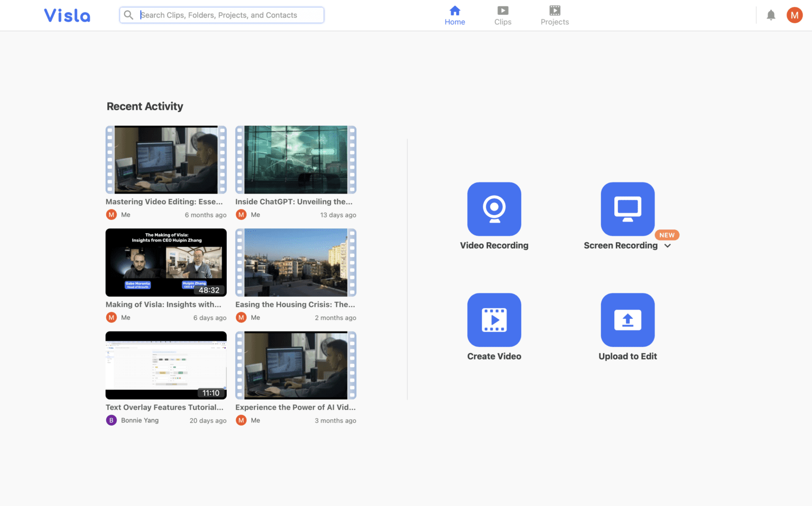Open Text Overlay Features Tutorial video
The height and width of the screenshot is (506, 812).
(165, 365)
